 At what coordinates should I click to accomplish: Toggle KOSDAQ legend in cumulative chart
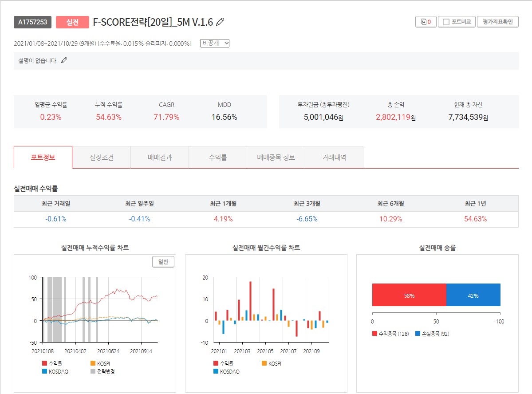click(x=55, y=371)
